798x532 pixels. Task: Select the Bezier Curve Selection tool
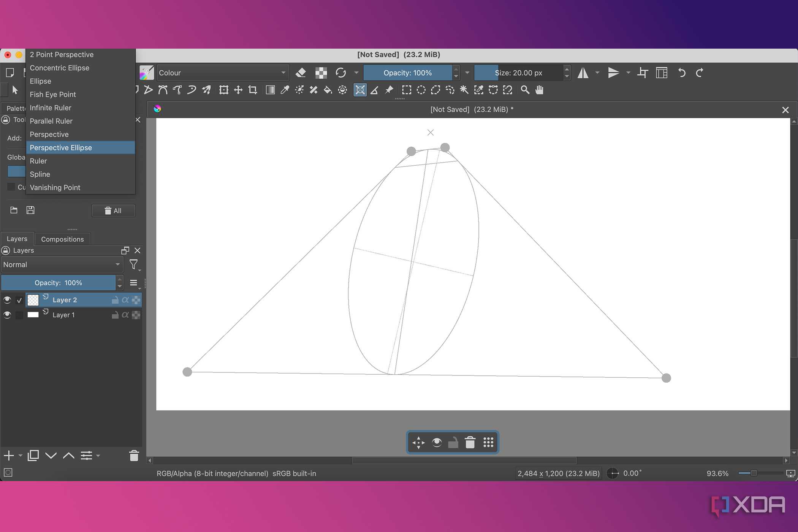(493, 90)
